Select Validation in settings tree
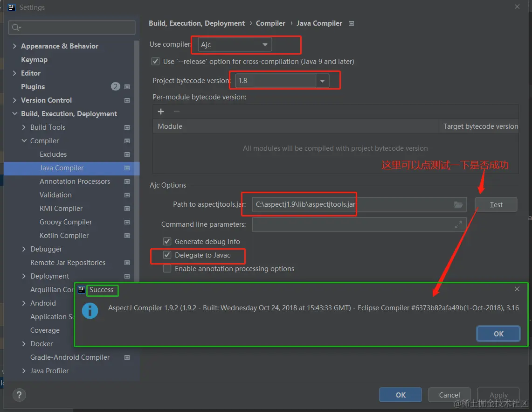This screenshot has height=412, width=532. point(55,195)
